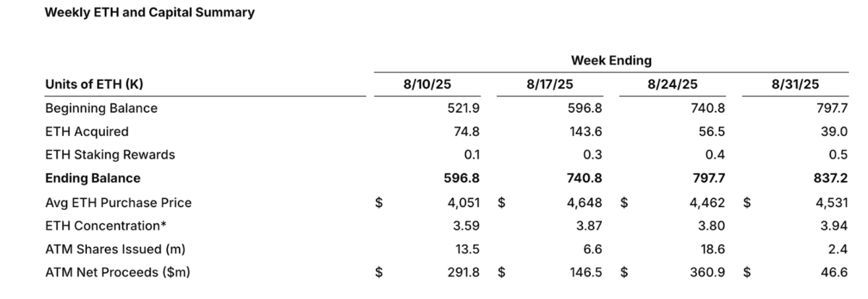Select the Avg ETH Purchase Price label
This screenshot has width=868, height=299.
pyautogui.click(x=119, y=202)
